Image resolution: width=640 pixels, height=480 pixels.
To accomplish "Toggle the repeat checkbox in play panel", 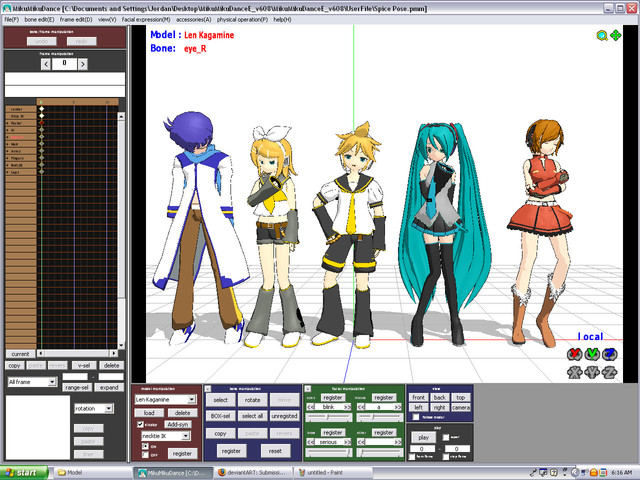I will (446, 437).
